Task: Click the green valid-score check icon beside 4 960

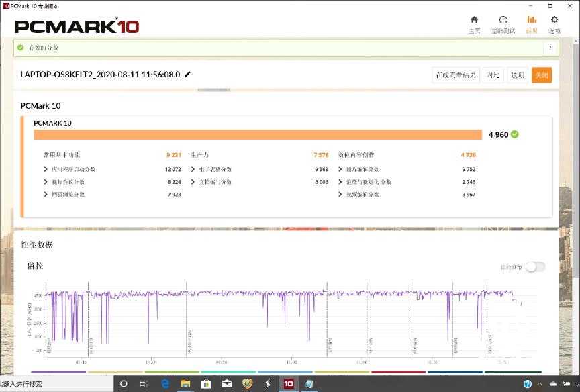Action: click(514, 134)
